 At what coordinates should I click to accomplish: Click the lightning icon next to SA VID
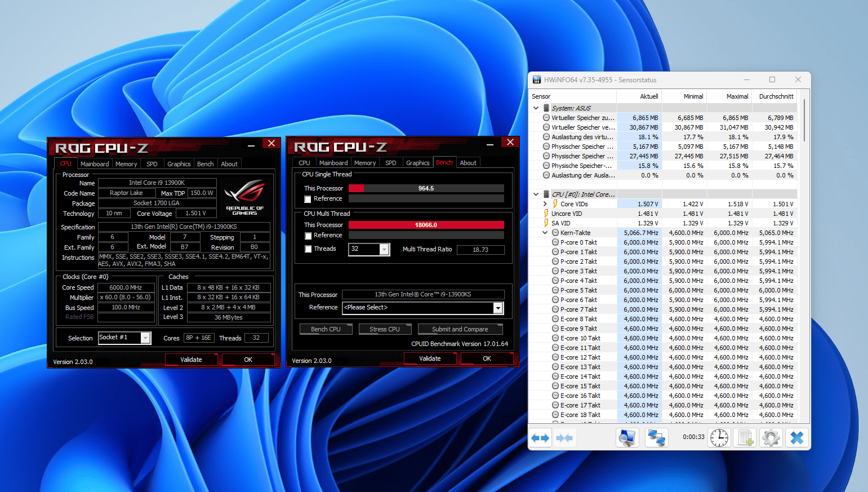pos(546,223)
